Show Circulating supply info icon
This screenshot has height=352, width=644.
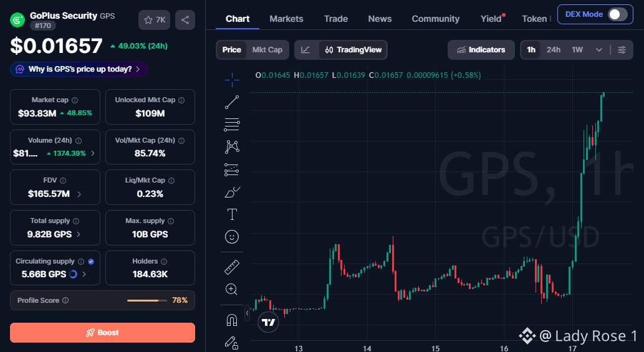click(x=81, y=262)
